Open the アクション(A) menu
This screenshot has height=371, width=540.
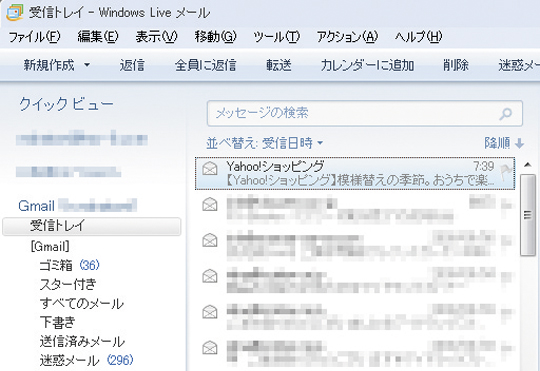coord(347,36)
